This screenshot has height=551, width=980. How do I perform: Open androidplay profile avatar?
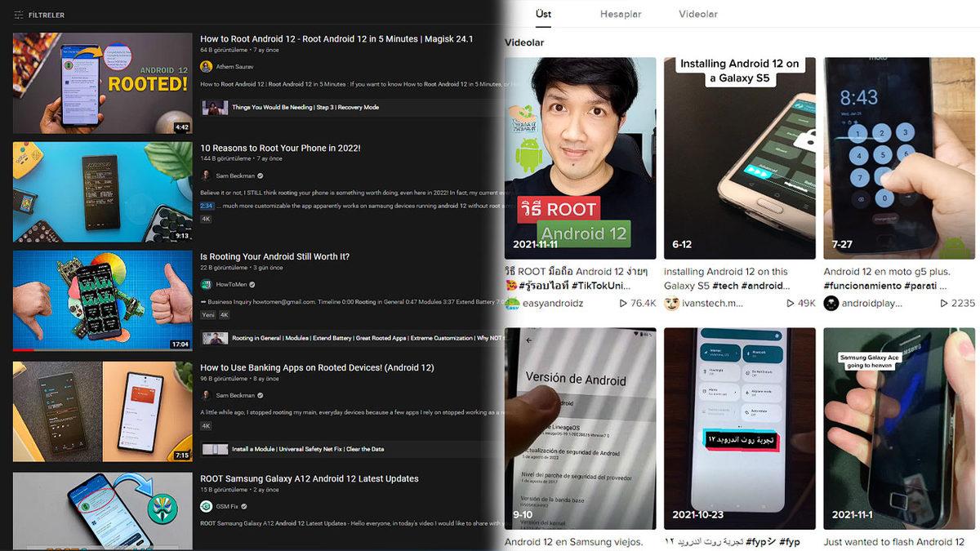(x=831, y=303)
